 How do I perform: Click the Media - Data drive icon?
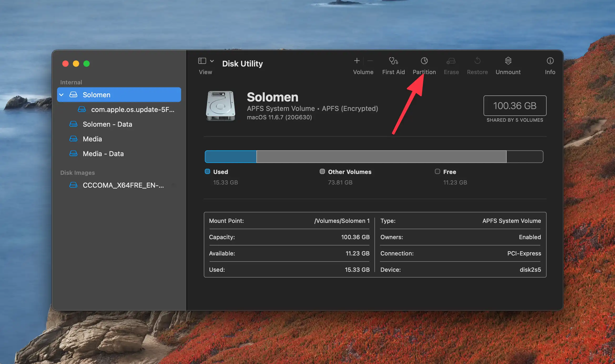point(73,153)
